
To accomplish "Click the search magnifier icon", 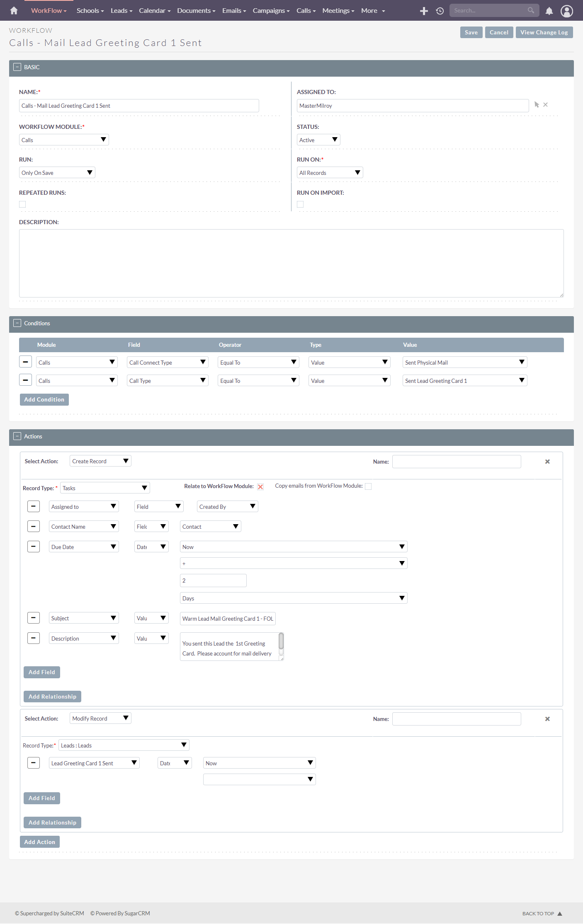I will pos(531,10).
